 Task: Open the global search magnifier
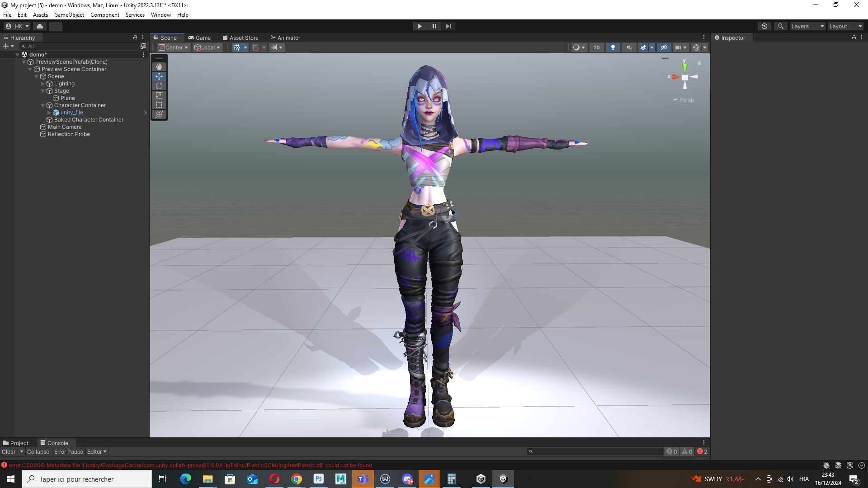781,26
